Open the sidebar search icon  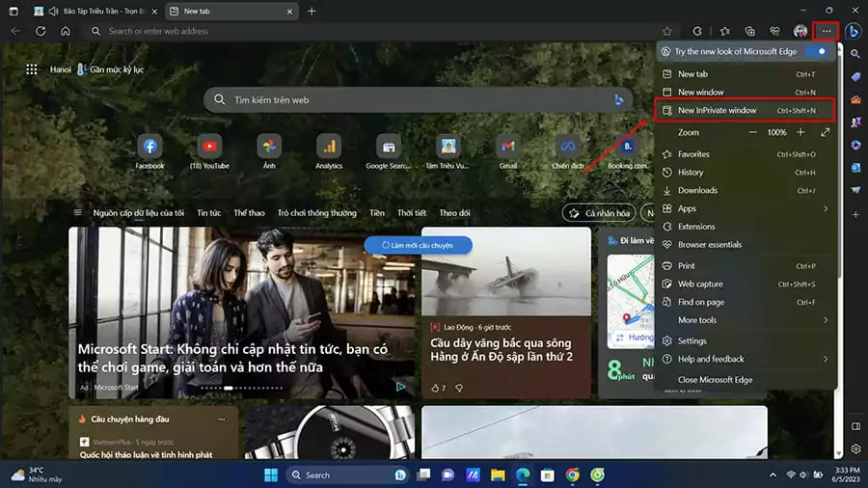click(855, 54)
